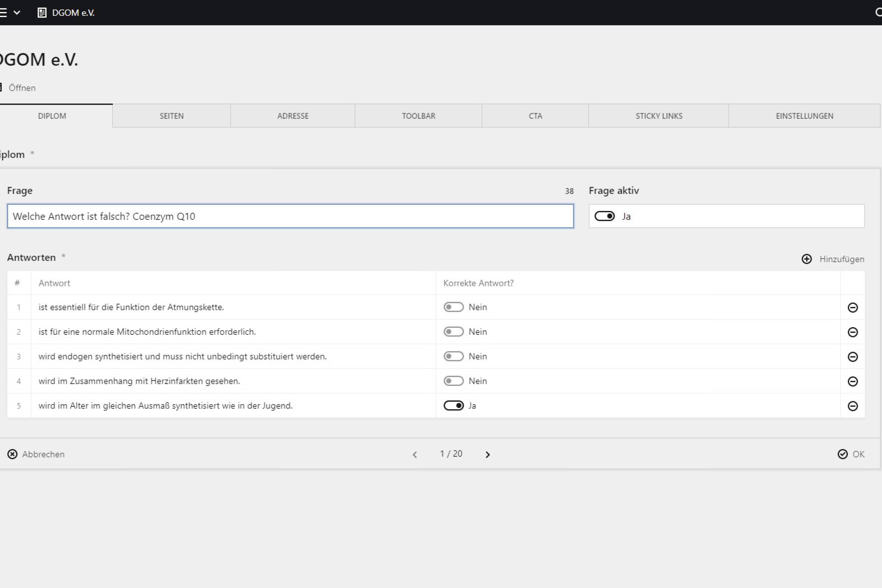882x588 pixels.
Task: Click the Abbrechen cancel X icon
Action: (12, 454)
